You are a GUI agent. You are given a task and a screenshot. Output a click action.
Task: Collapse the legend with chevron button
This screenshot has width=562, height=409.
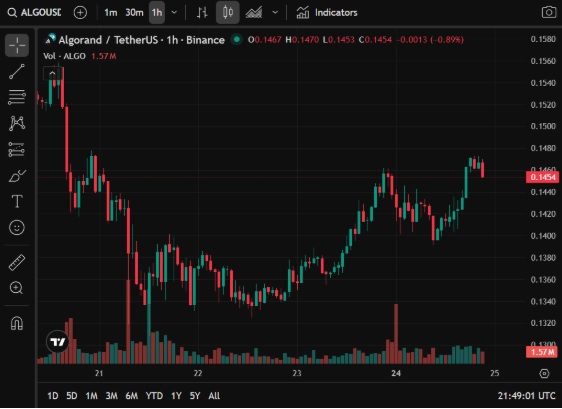[x=52, y=73]
